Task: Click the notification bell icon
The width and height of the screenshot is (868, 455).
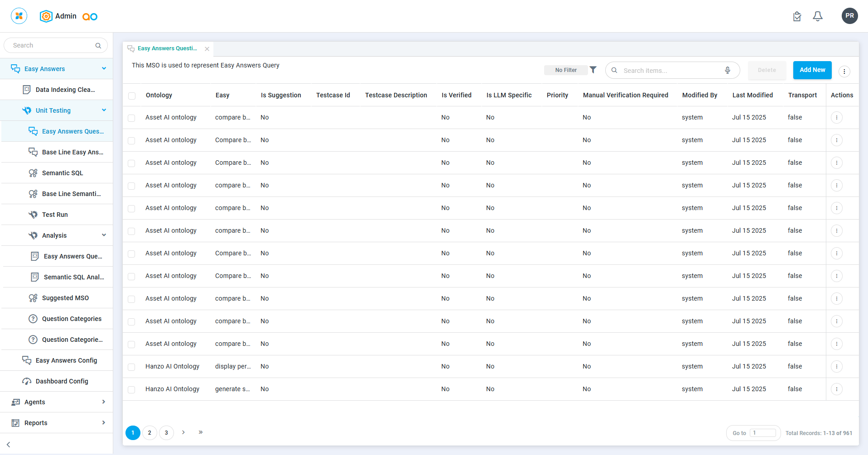Action: click(x=817, y=16)
